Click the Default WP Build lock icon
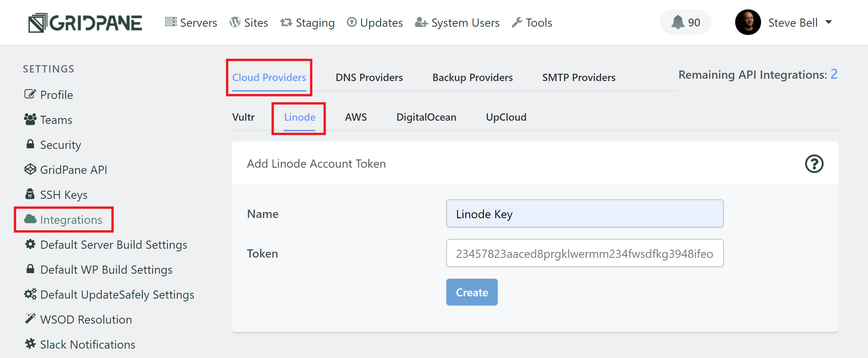This screenshot has height=358, width=868. point(30,269)
